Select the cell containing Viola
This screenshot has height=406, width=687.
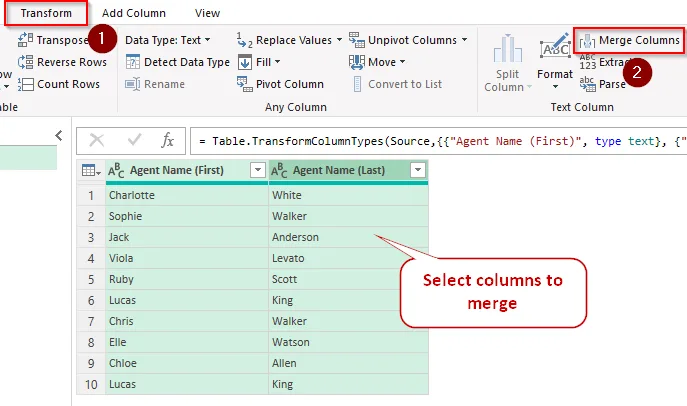point(187,258)
